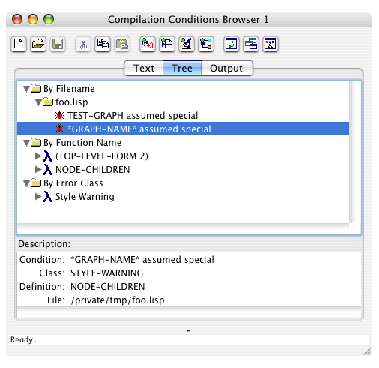Click Definition value NODE-CHILDREN in Description

tap(108, 287)
